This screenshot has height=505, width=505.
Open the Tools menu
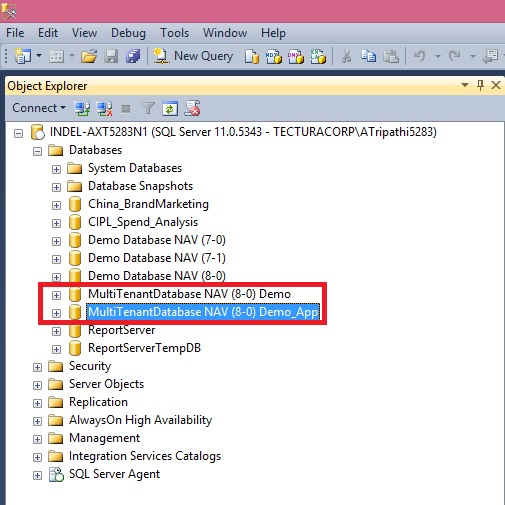point(174,33)
